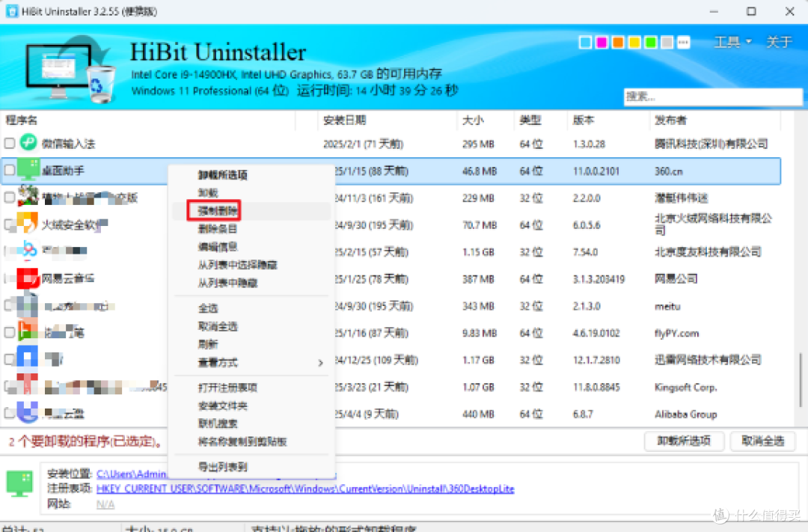The image size is (808, 532).
Task: Choose 导出列表到 in the context menu
Action: coord(251,467)
